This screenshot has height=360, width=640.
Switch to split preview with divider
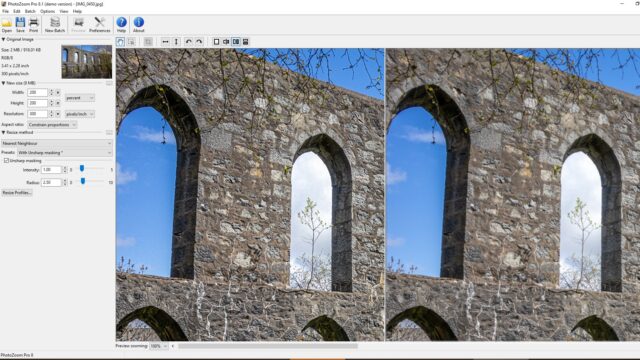226,42
